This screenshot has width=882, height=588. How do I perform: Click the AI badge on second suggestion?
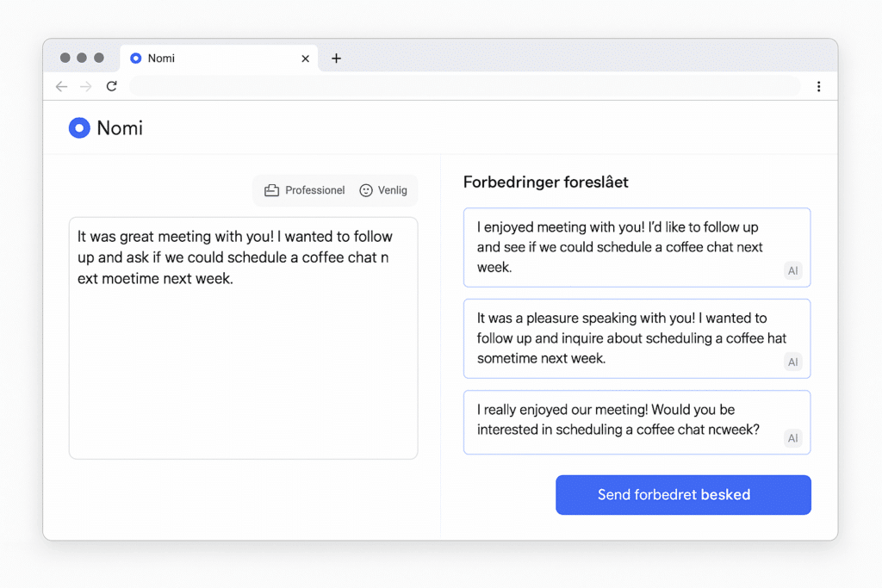tap(793, 362)
